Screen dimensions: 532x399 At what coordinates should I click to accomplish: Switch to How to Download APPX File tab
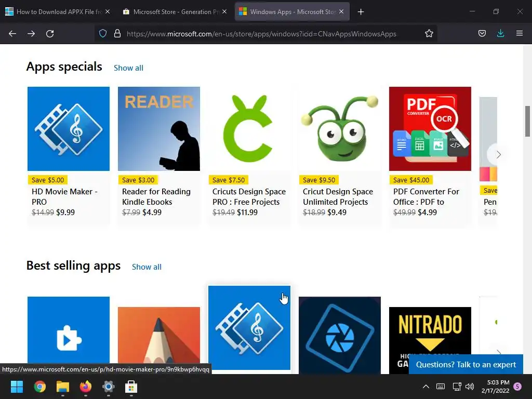(x=58, y=12)
